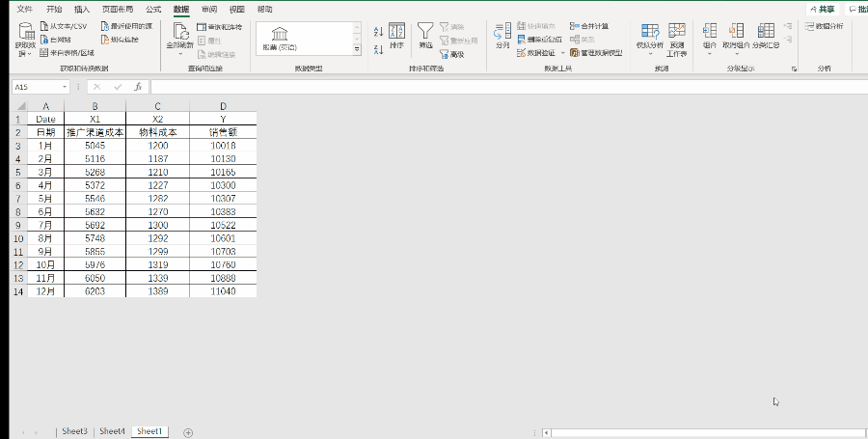Switch to the 开始 (Home) tab
This screenshot has height=439, width=868.
click(54, 10)
